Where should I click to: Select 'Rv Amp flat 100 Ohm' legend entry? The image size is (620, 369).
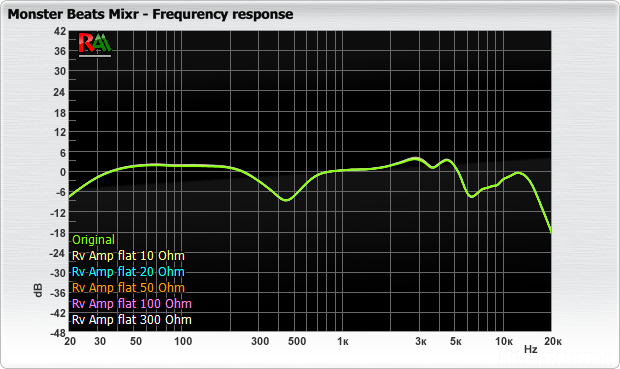pyautogui.click(x=132, y=304)
